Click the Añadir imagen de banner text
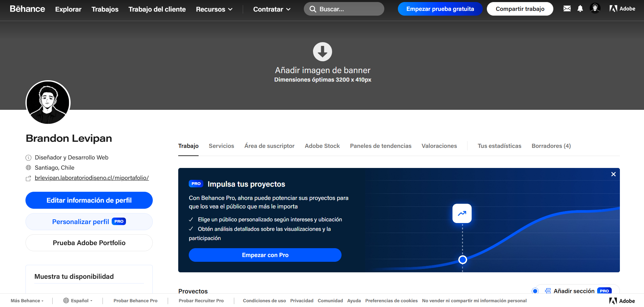Screen dimensions: 644x307 click(323, 70)
